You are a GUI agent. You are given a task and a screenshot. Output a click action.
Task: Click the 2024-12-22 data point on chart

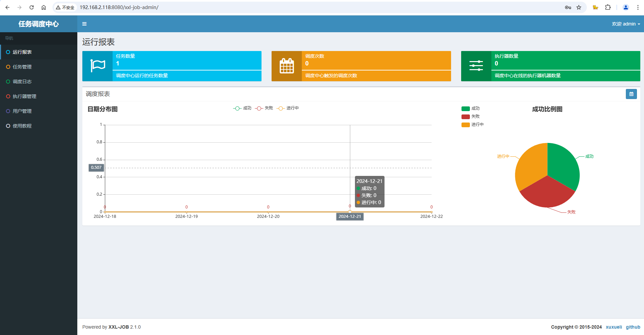(432, 212)
